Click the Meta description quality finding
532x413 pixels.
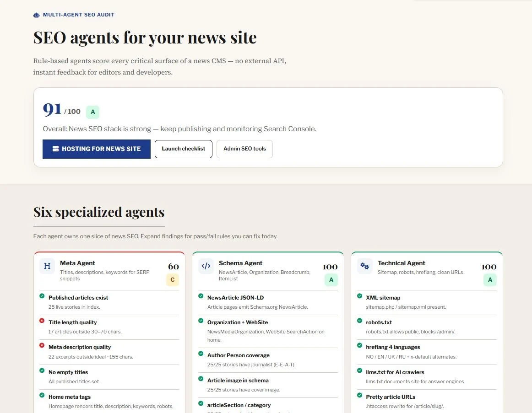tap(80, 347)
